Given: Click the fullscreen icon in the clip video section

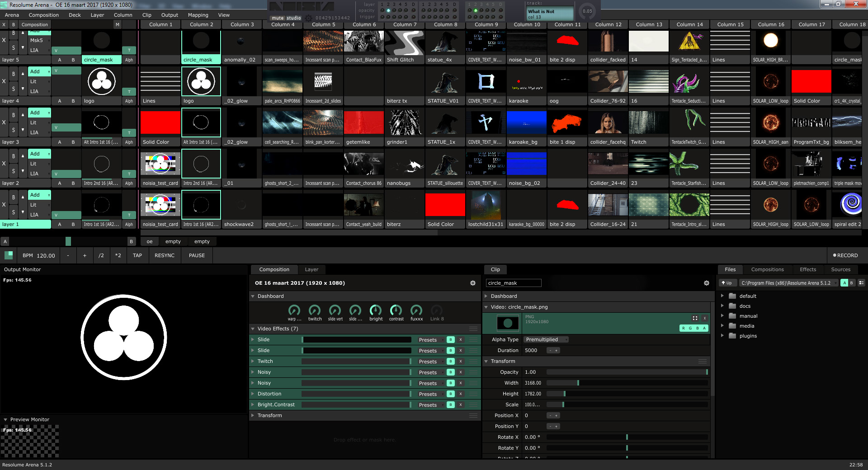Looking at the screenshot, I should coord(695,318).
